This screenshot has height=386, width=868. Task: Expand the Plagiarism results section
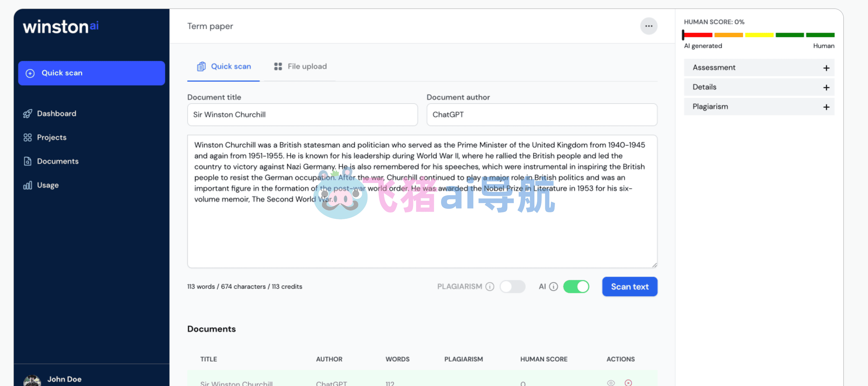(759, 107)
